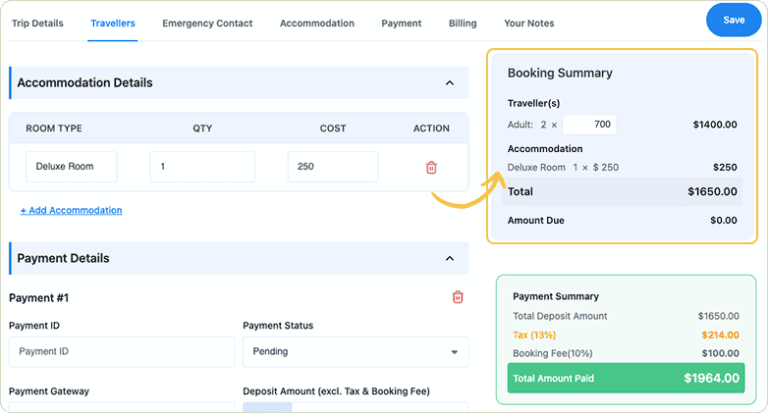
Task: Go to the Accommodation tab
Action: point(316,23)
